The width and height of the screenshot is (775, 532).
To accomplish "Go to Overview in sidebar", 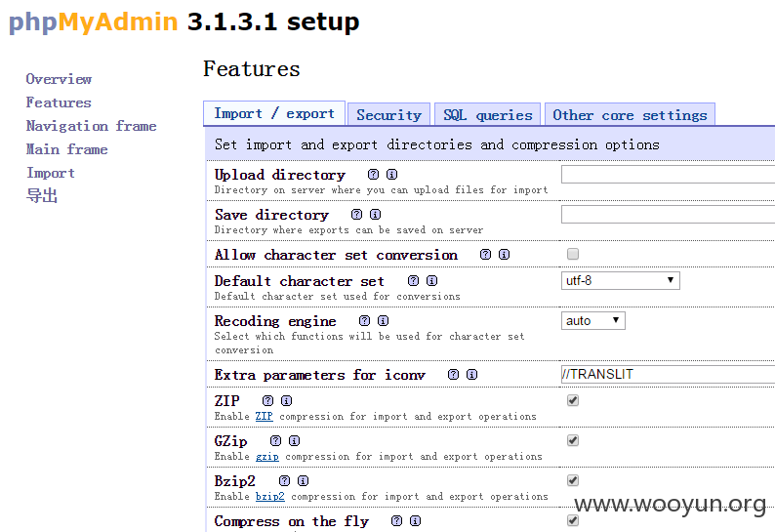I will pos(59,79).
